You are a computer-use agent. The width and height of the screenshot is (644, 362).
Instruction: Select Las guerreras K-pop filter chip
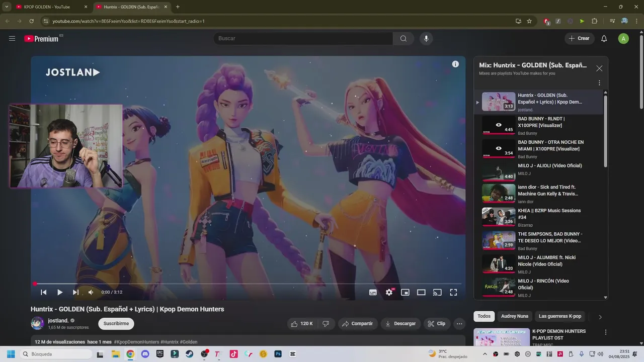point(560,316)
